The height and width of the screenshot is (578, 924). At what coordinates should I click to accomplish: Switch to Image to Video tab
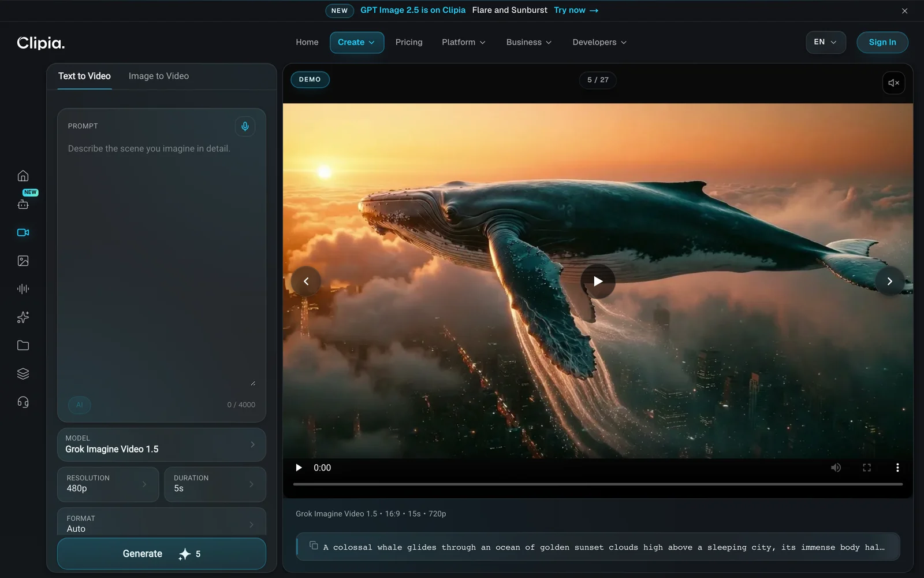coord(159,76)
